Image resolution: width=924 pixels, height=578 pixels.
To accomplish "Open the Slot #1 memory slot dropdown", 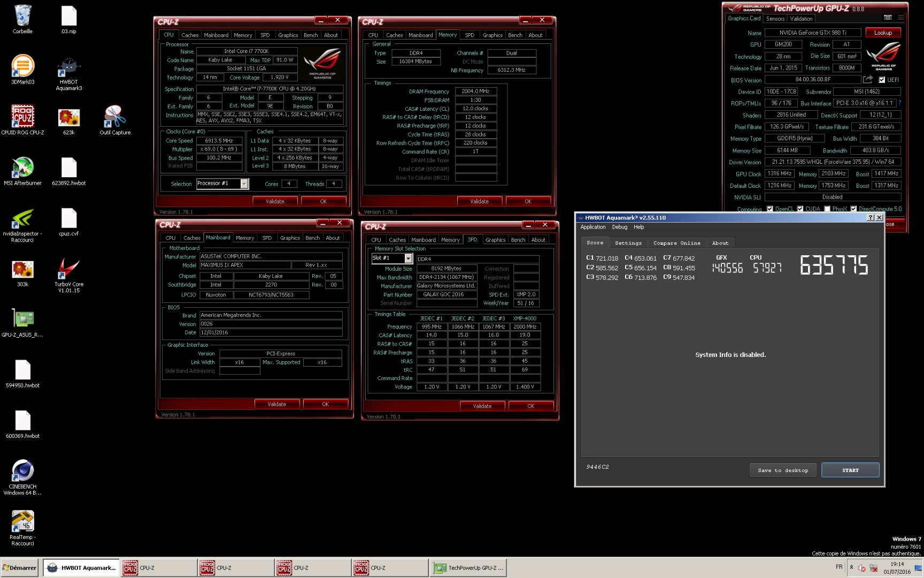I will [x=409, y=258].
